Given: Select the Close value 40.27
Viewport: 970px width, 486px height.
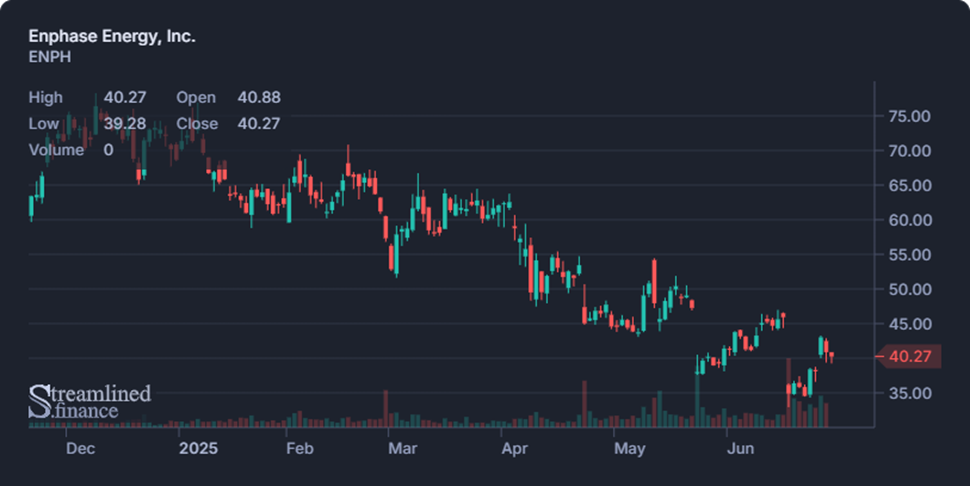Looking at the screenshot, I should click(259, 124).
